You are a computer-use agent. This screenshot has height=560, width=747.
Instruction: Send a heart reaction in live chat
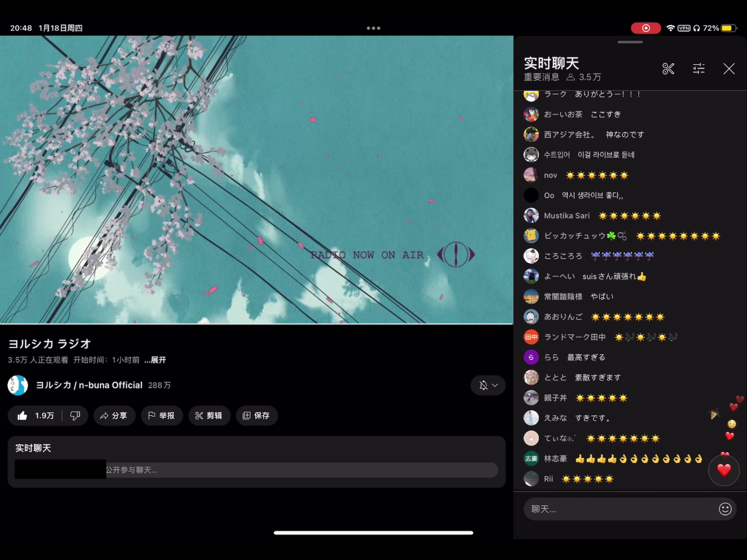coord(724,470)
